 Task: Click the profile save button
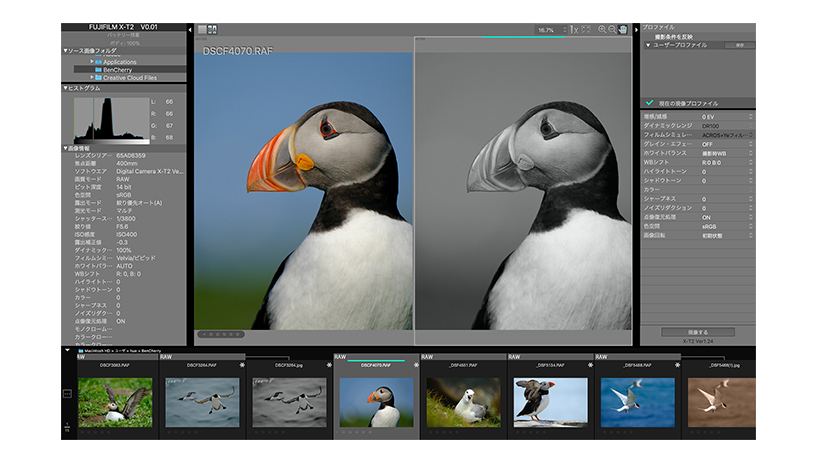coord(740,45)
